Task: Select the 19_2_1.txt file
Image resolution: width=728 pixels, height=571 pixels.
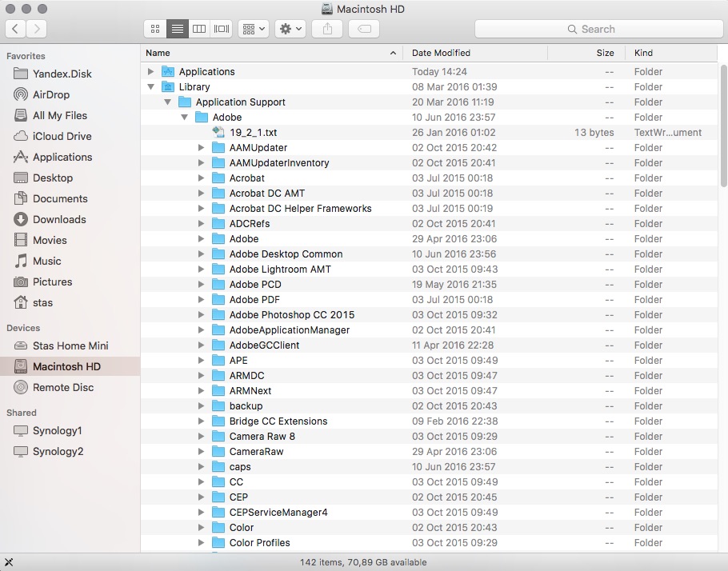Action: point(429,132)
